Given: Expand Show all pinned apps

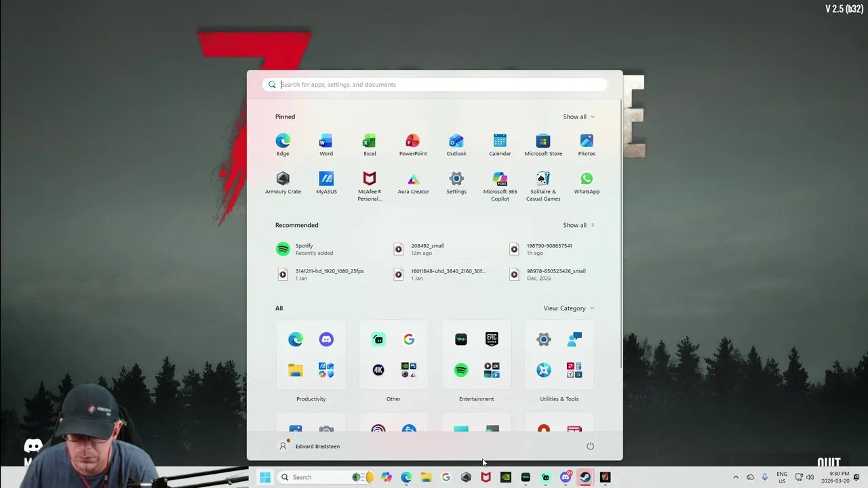Looking at the screenshot, I should (578, 117).
